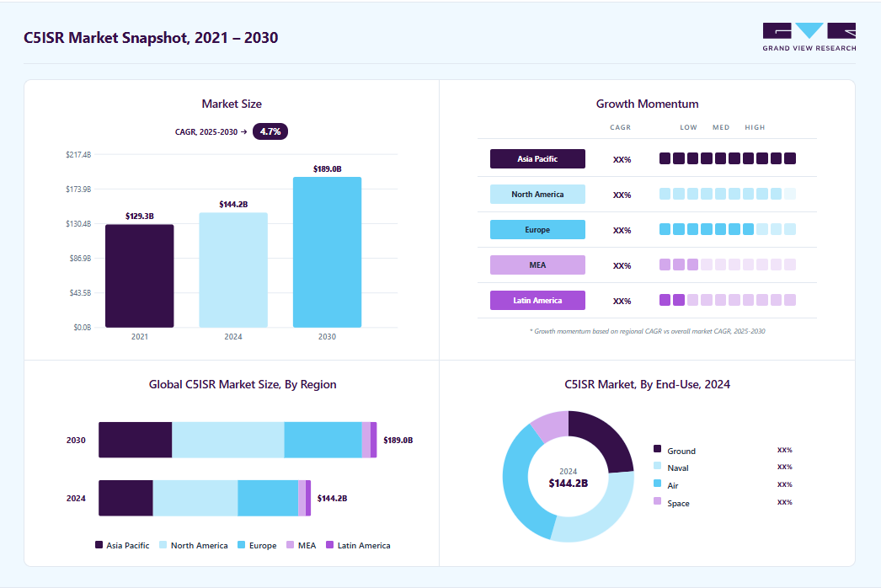The image size is (881, 588).
Task: Click the donut center $144.2B value
Action: tap(568, 484)
